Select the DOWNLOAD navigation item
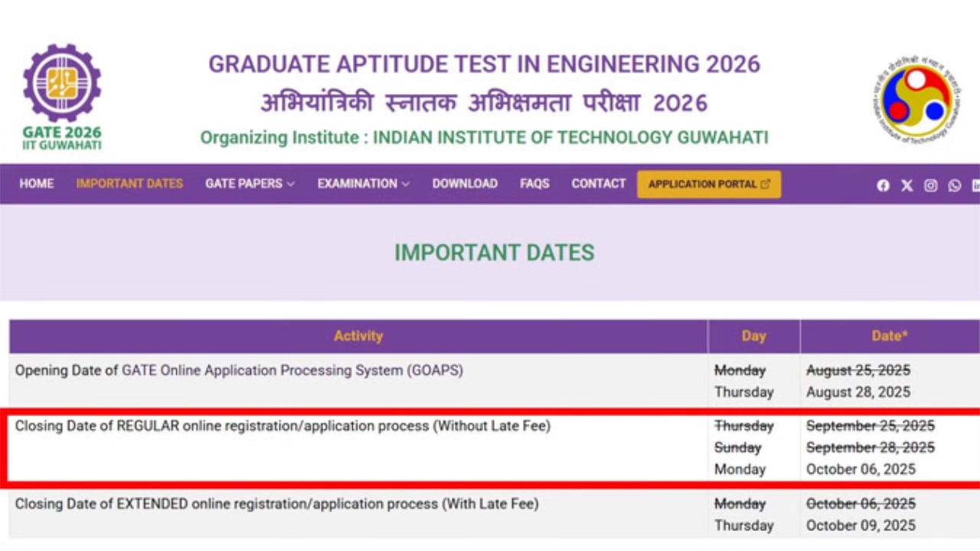This screenshot has height=551, width=980. [x=465, y=184]
